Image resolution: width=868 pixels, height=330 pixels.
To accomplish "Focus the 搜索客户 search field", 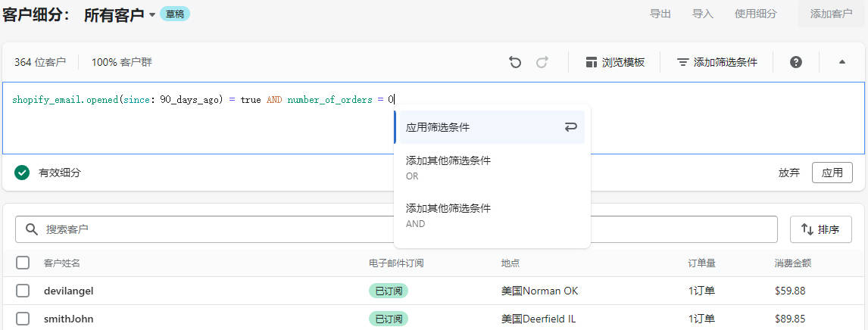I will pyautogui.click(x=396, y=229).
